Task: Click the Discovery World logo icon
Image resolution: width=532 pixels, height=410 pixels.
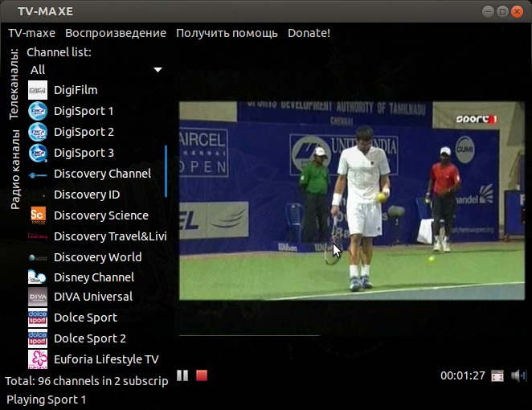Action: coord(38,258)
